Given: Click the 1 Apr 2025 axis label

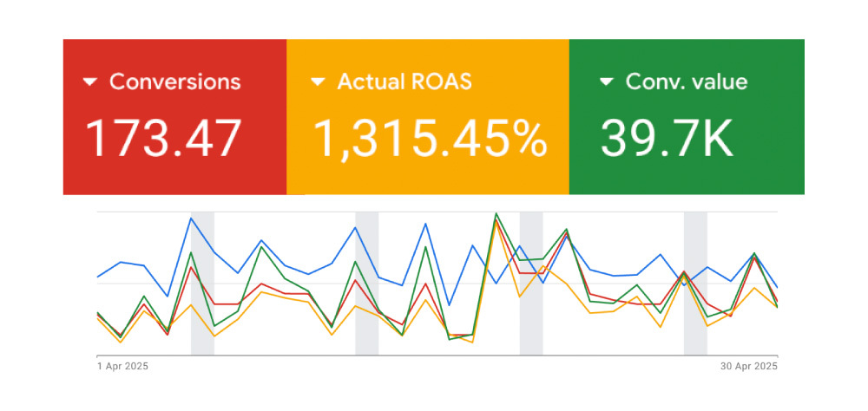Looking at the screenshot, I should [122, 367].
